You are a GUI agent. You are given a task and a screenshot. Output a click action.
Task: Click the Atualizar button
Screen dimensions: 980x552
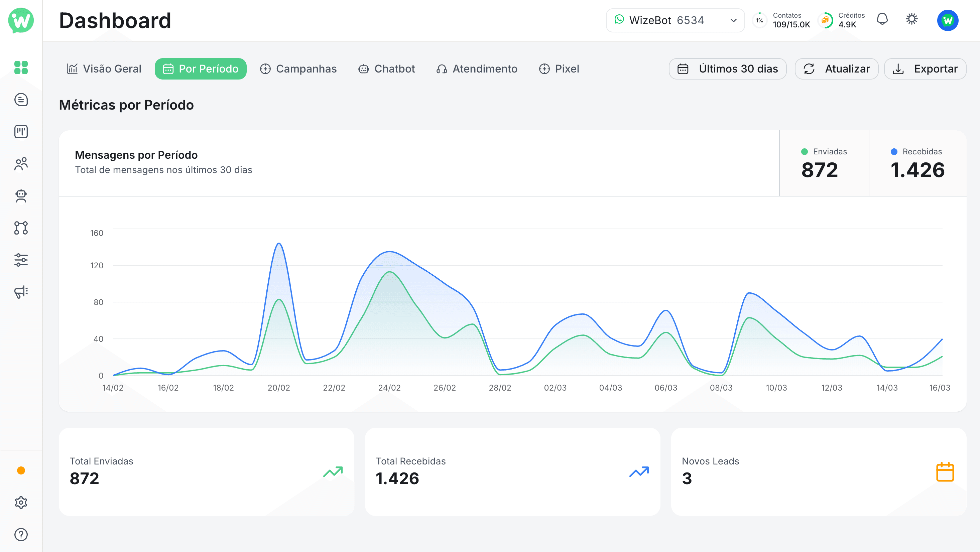(837, 69)
